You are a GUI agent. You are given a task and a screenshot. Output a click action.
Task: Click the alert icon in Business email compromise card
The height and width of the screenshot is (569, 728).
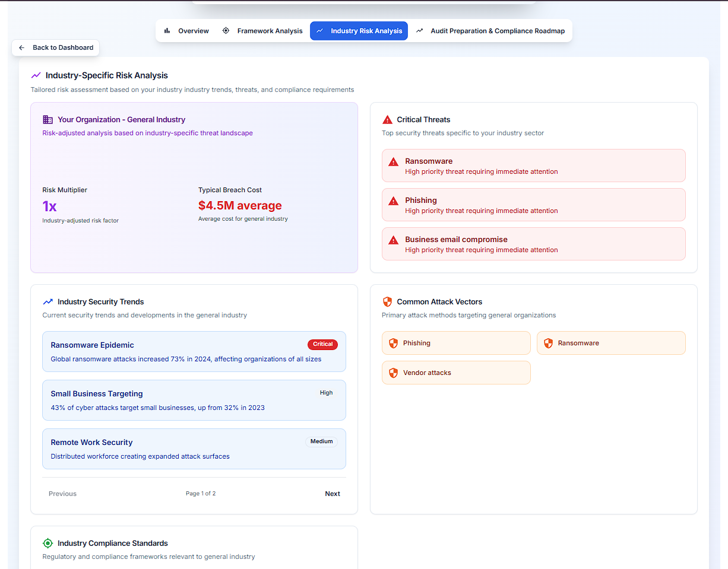tap(393, 240)
